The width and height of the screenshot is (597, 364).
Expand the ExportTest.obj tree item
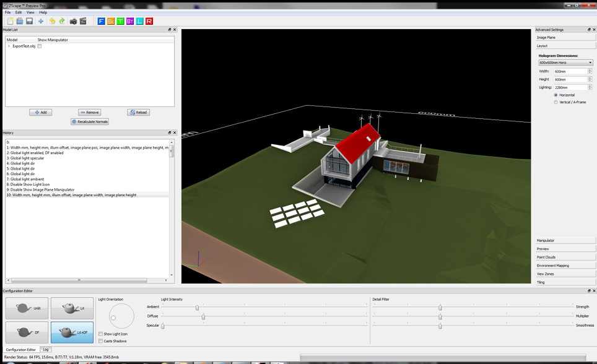(x=9, y=46)
